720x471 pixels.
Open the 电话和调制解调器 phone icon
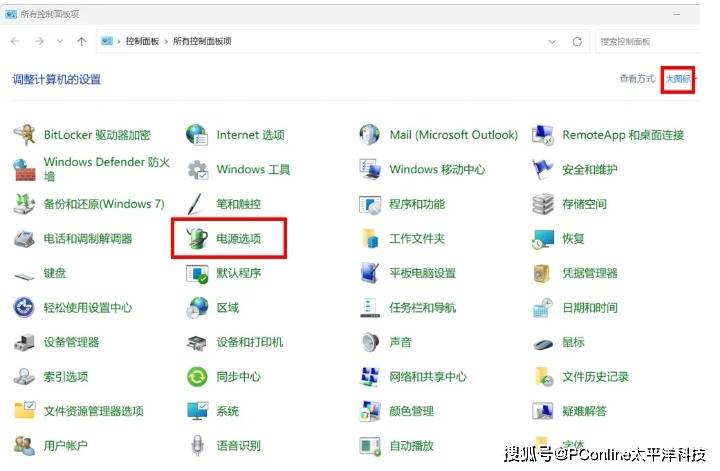pos(24,239)
